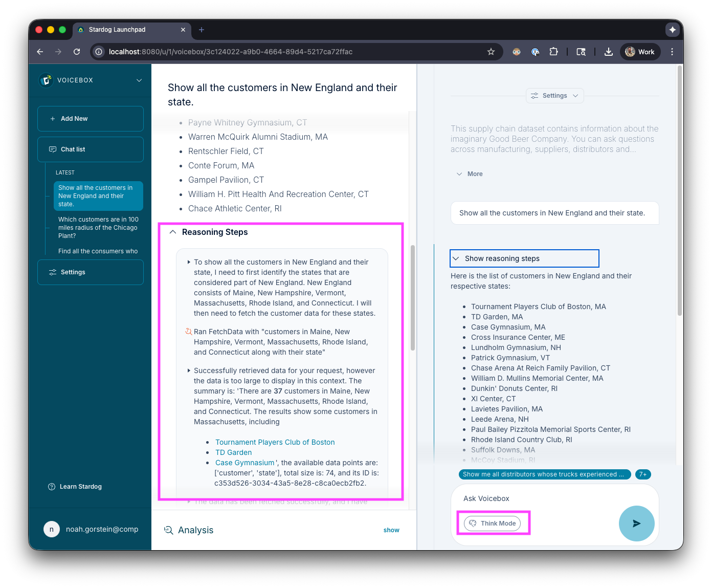
Task: Click the first avatar extension icon
Action: click(x=517, y=52)
